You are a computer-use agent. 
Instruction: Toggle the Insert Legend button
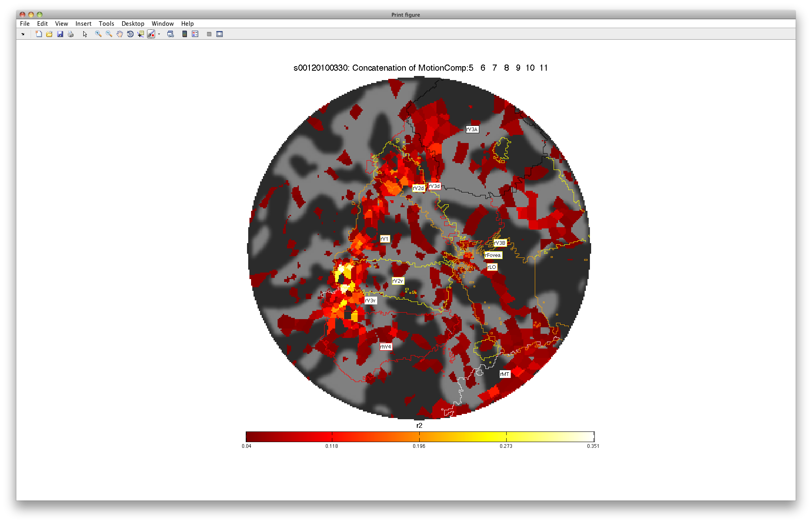(195, 34)
